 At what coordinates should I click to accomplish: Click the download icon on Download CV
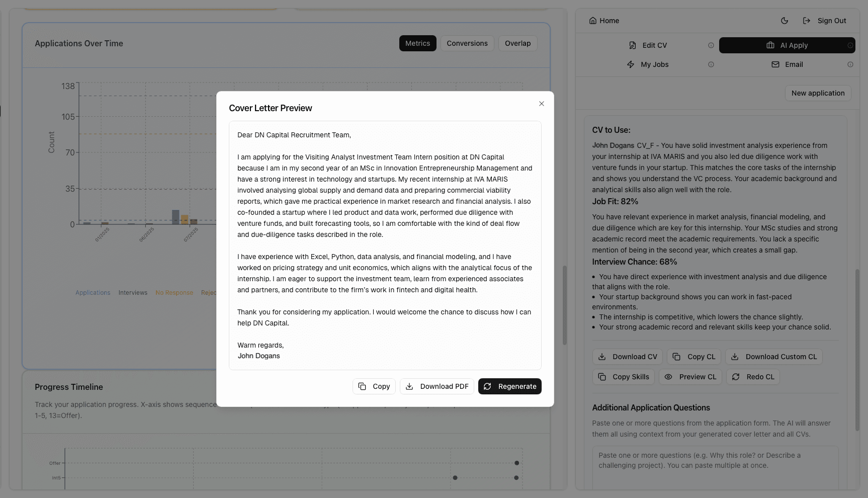pyautogui.click(x=602, y=357)
